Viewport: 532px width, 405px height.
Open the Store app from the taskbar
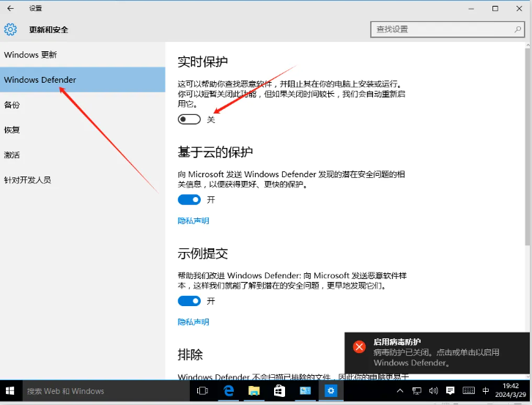click(279, 391)
